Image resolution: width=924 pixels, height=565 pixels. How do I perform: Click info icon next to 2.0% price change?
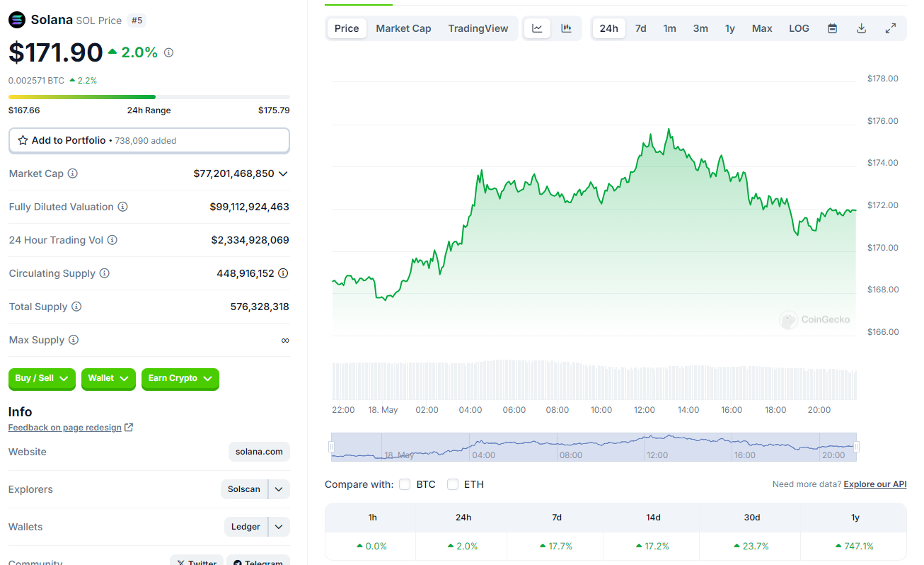(x=168, y=52)
